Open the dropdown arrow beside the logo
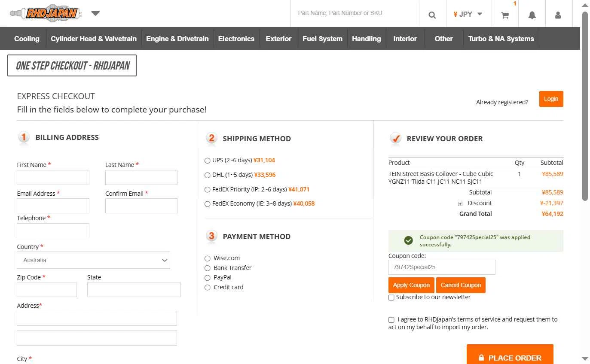Viewport: 590px width, 364px height. tap(95, 13)
